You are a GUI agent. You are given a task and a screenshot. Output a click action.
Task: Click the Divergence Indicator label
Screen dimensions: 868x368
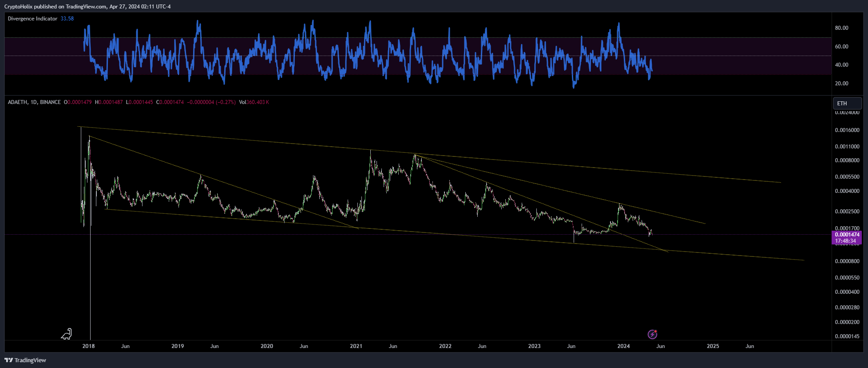pyautogui.click(x=32, y=19)
